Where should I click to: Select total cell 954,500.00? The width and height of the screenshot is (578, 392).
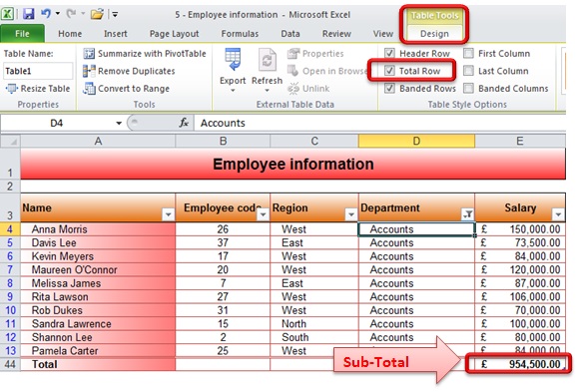(520, 364)
